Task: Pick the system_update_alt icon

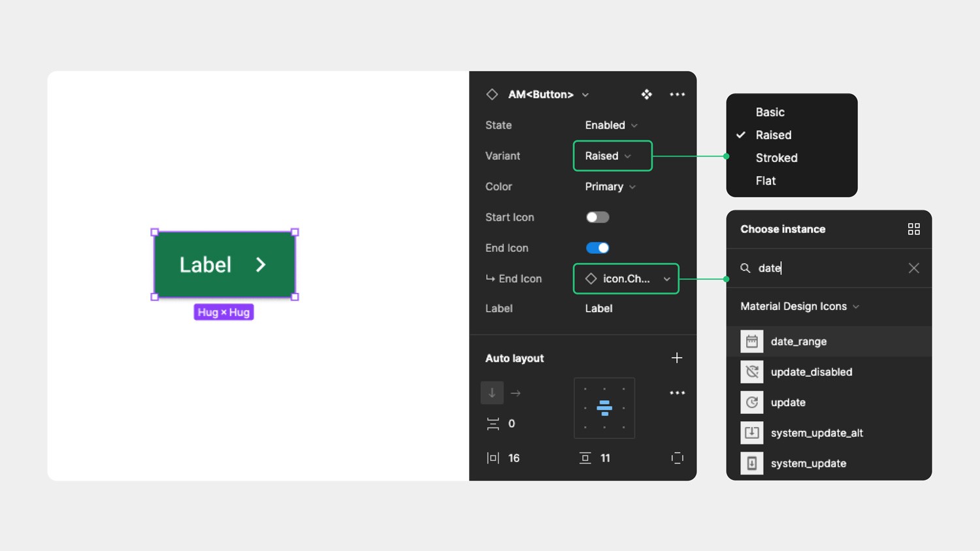Action: [x=817, y=432]
